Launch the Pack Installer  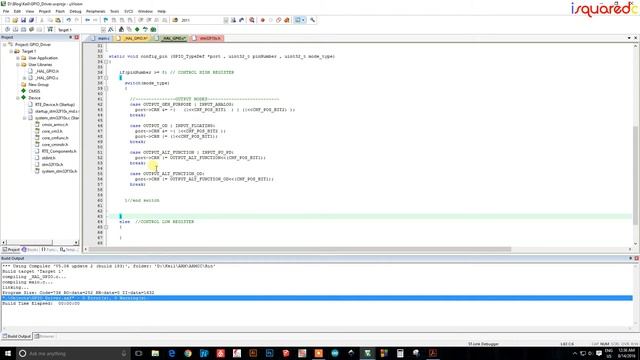[x=153, y=29]
